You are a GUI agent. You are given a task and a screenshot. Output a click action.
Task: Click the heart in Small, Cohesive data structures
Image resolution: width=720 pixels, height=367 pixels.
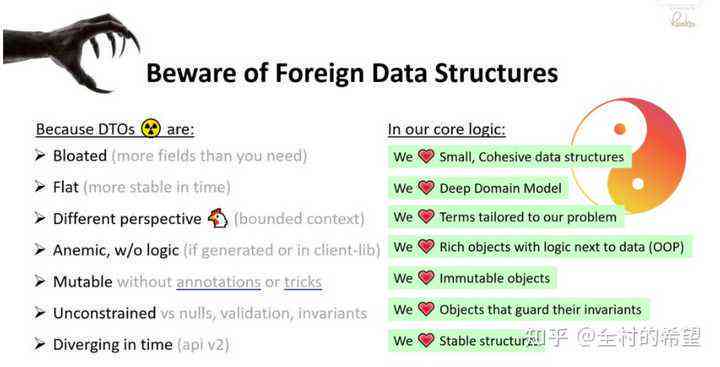click(x=426, y=156)
